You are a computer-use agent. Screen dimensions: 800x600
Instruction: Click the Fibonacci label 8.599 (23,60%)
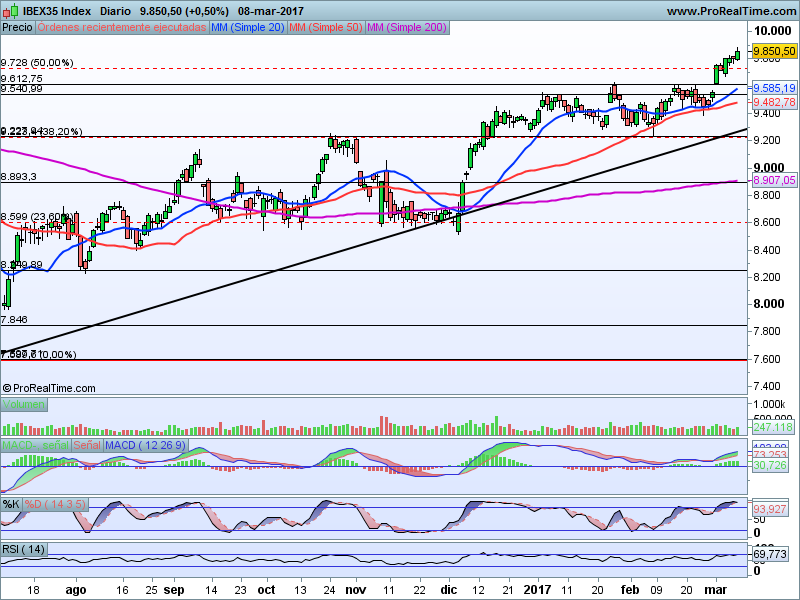click(x=37, y=217)
